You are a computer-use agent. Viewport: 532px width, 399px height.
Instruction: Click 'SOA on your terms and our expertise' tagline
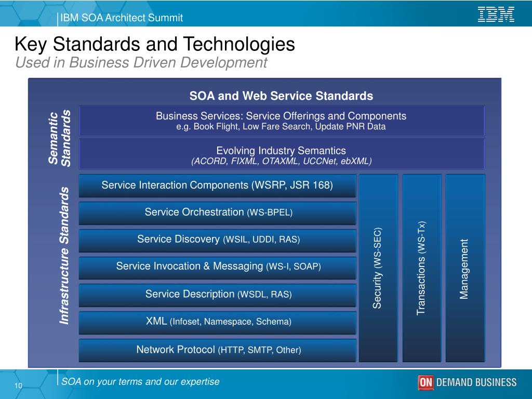click(140, 382)
